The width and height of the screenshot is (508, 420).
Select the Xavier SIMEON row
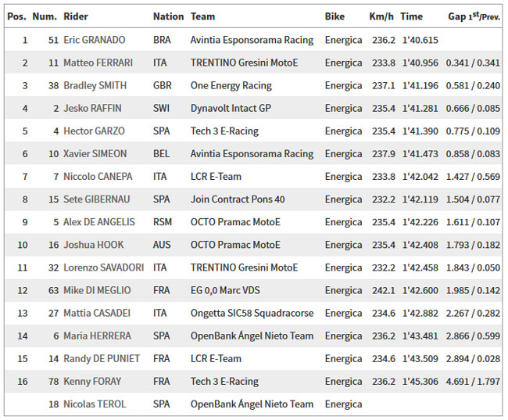coord(253,154)
